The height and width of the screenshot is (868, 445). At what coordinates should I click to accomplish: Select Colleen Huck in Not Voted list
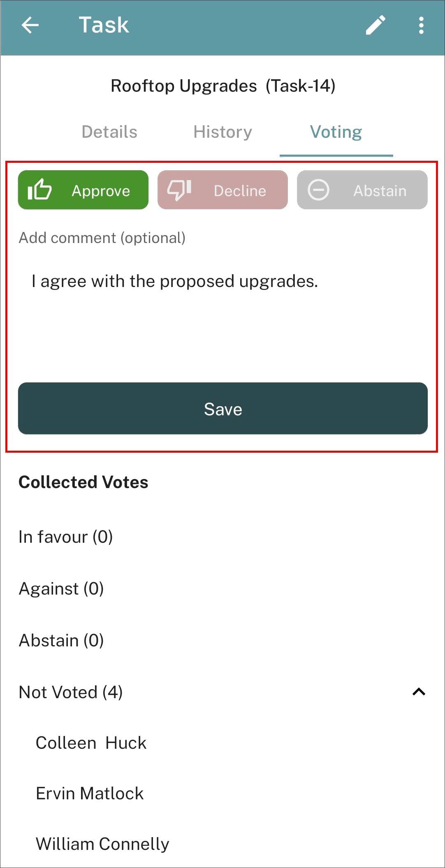click(x=91, y=743)
